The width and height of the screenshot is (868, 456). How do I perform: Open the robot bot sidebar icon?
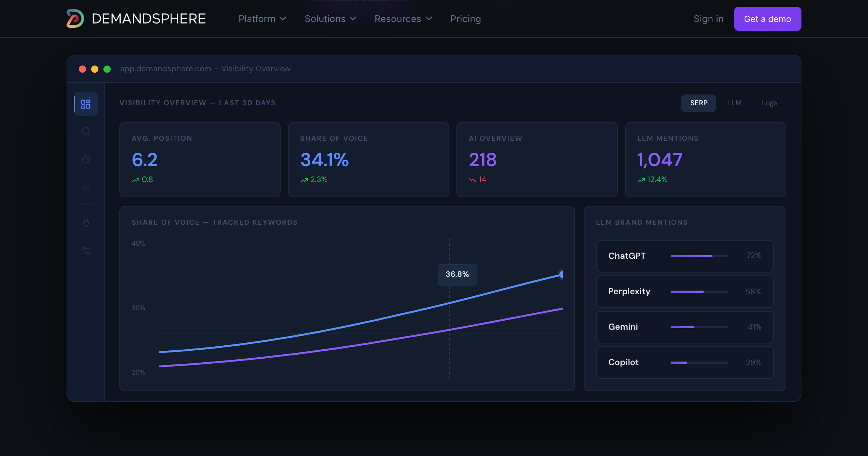[x=86, y=159]
